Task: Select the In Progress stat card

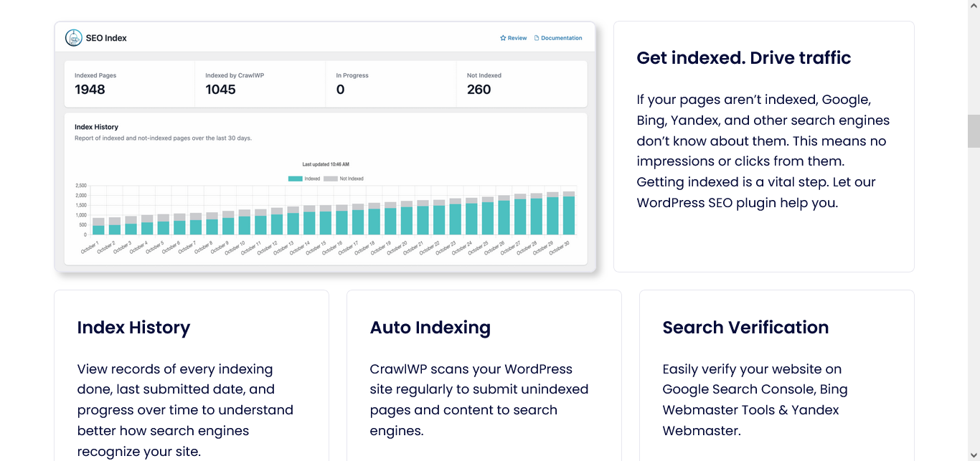Action: point(390,84)
